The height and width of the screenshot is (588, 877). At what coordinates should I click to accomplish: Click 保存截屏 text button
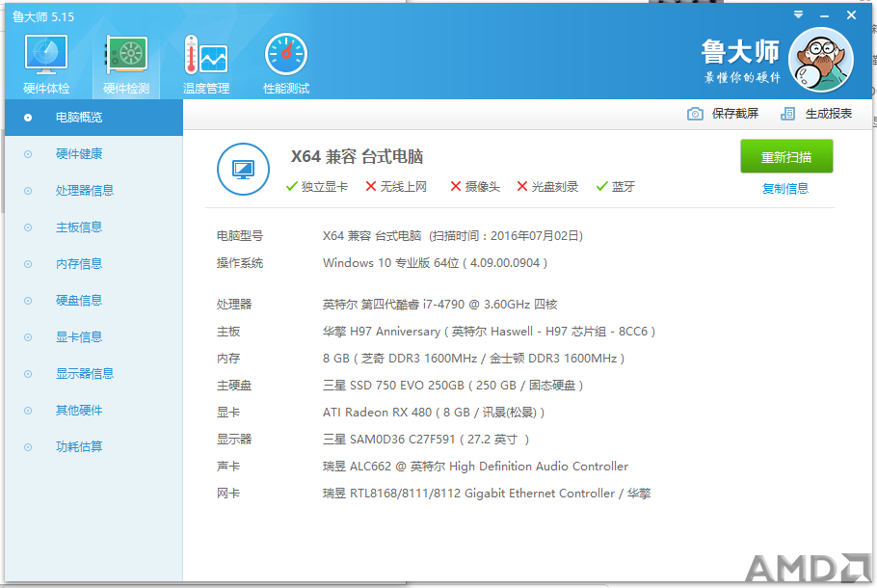point(735,114)
